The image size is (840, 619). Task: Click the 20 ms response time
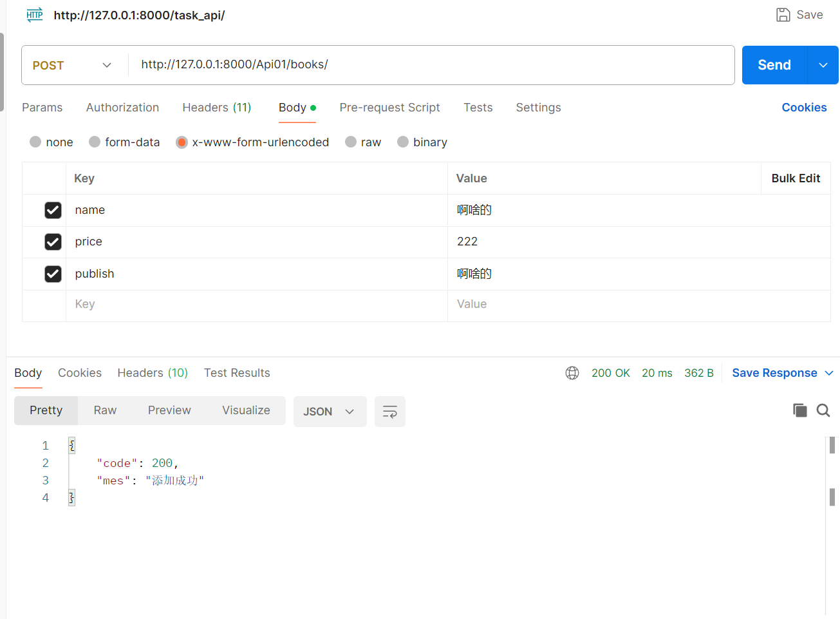pyautogui.click(x=657, y=373)
